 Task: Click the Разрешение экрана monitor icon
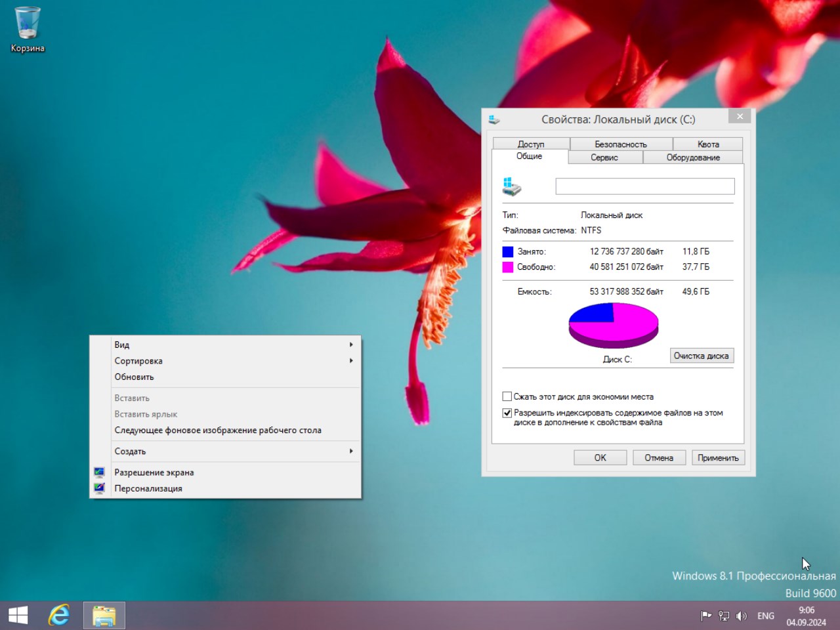(x=99, y=472)
